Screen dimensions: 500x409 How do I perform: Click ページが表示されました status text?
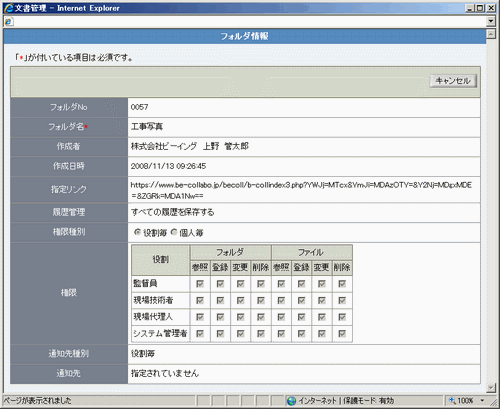click(x=37, y=400)
